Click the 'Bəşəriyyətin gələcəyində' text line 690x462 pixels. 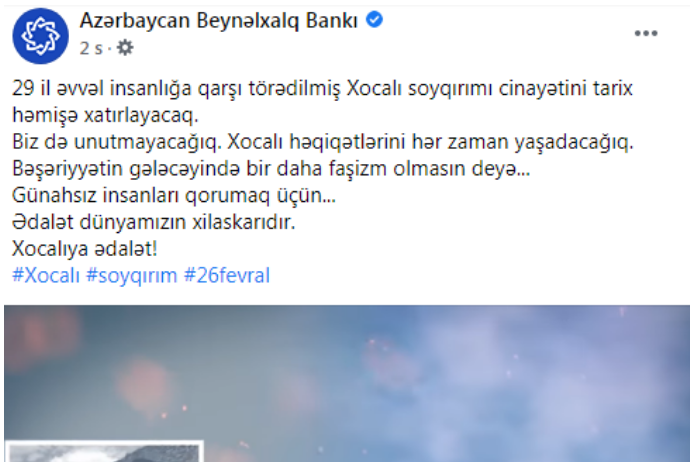[x=271, y=169]
